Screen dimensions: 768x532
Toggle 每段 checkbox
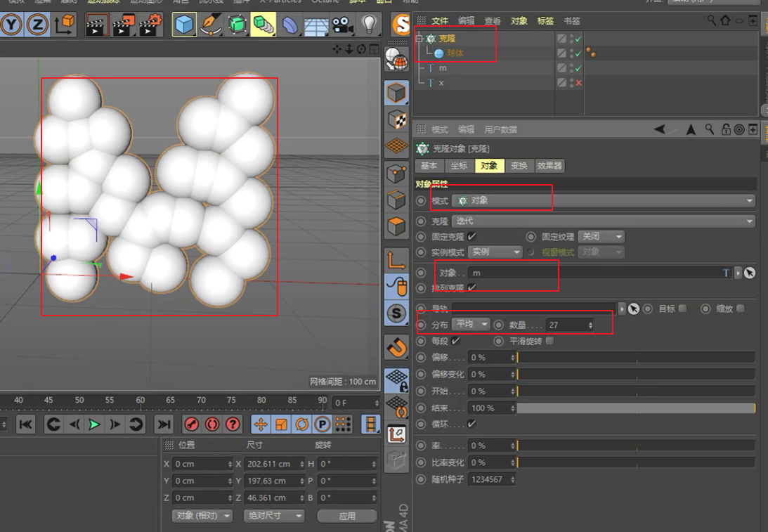point(455,341)
